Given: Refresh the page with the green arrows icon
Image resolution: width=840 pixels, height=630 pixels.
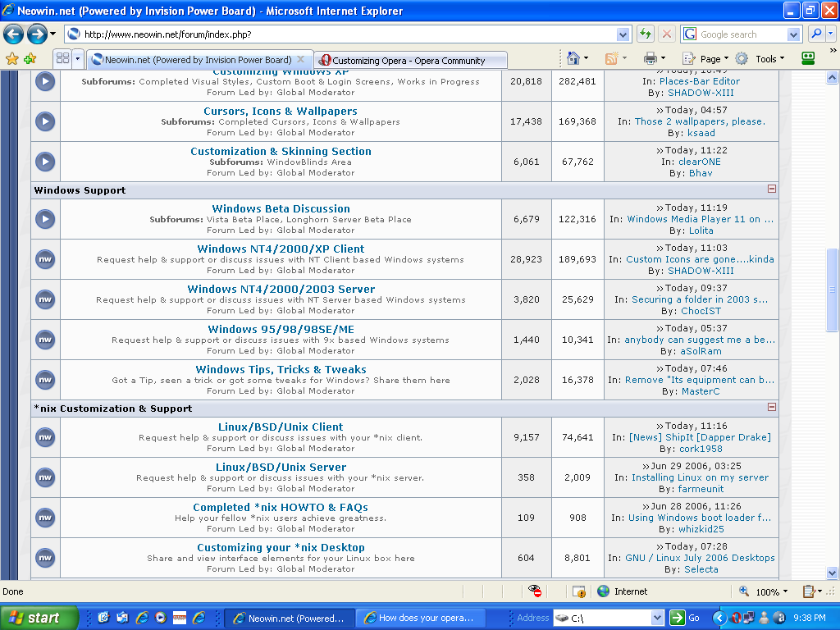Looking at the screenshot, I should [x=646, y=34].
